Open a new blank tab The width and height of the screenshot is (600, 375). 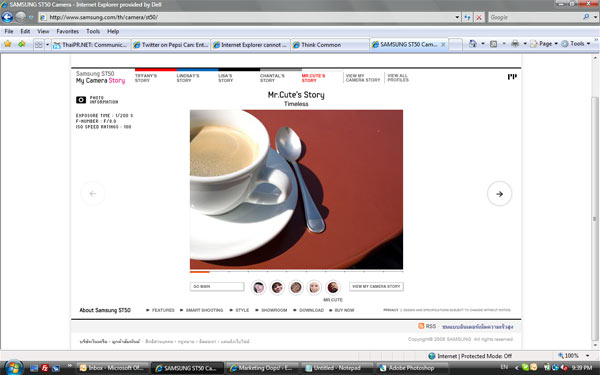pos(455,45)
